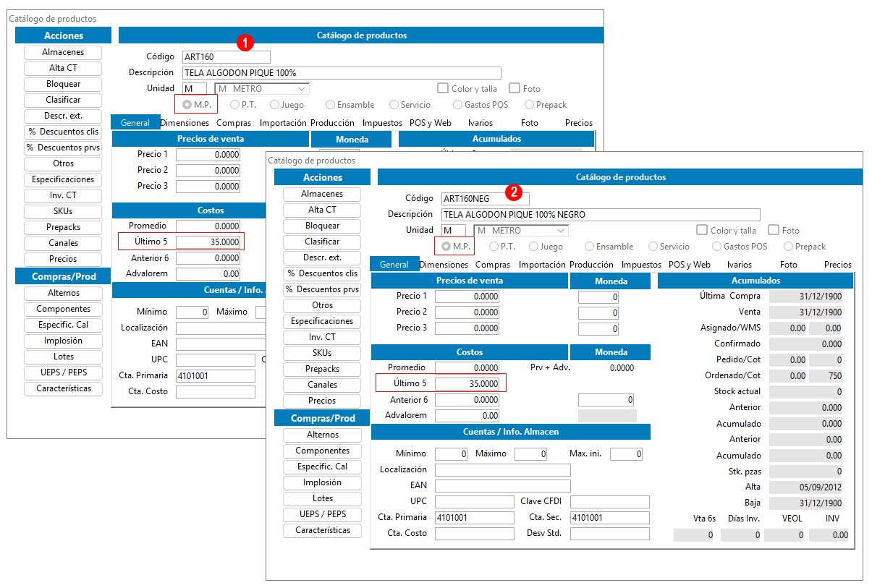Switch to General tab in back ART160 window
Viewport: 872px width, 588px height.
click(135, 123)
